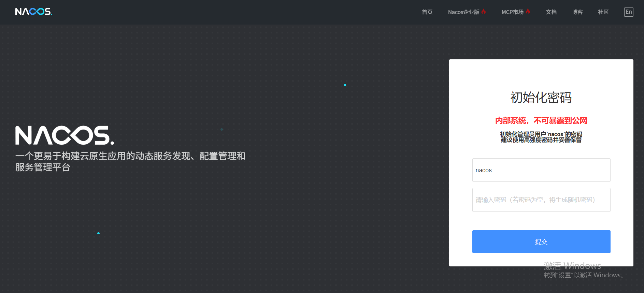Open Nacos企业版 nav link
Image resolution: width=644 pixels, height=293 pixels.
463,12
